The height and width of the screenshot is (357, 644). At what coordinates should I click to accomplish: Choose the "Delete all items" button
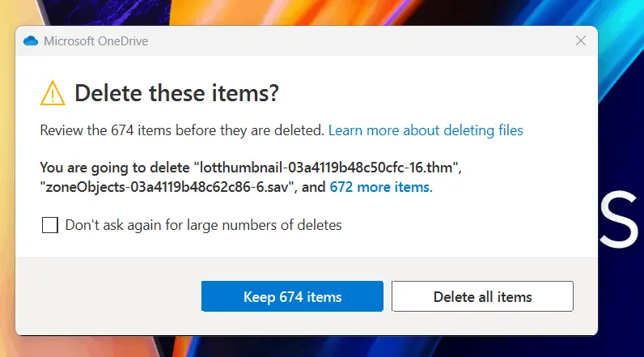click(x=482, y=296)
